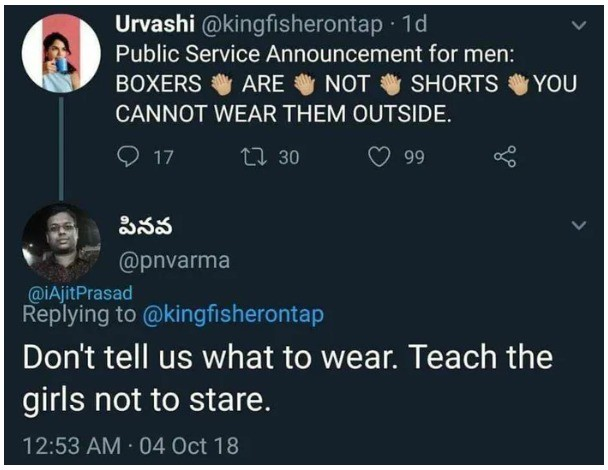Click the like count 99

[414, 157]
